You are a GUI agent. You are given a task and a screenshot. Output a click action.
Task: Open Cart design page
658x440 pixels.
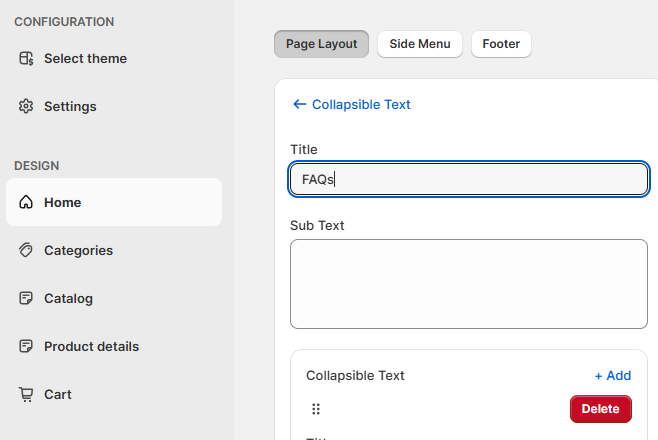(114, 394)
